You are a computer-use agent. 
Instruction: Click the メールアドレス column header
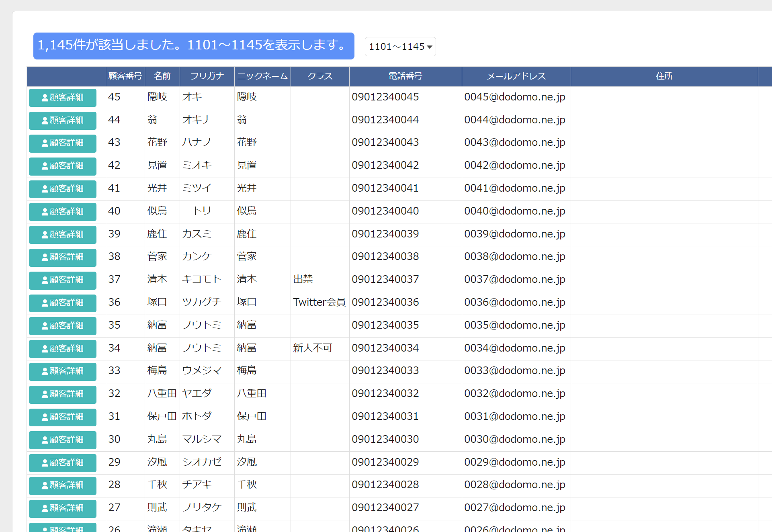(516, 76)
